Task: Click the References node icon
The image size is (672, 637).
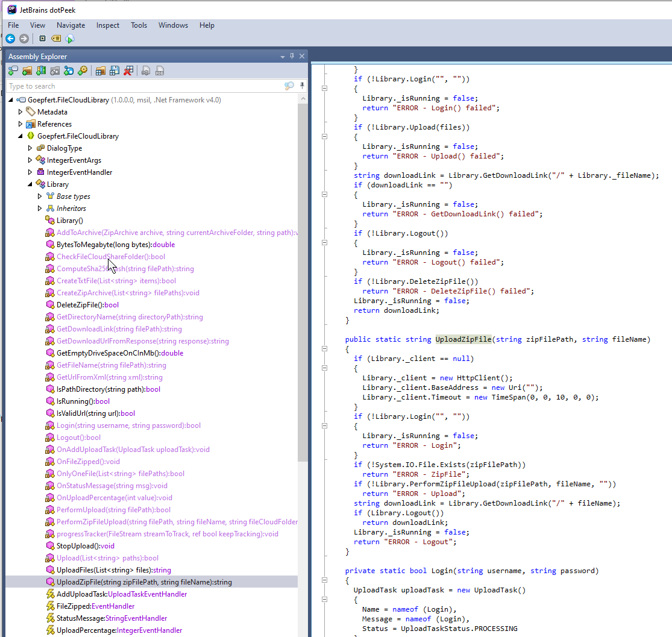Action: coord(30,124)
